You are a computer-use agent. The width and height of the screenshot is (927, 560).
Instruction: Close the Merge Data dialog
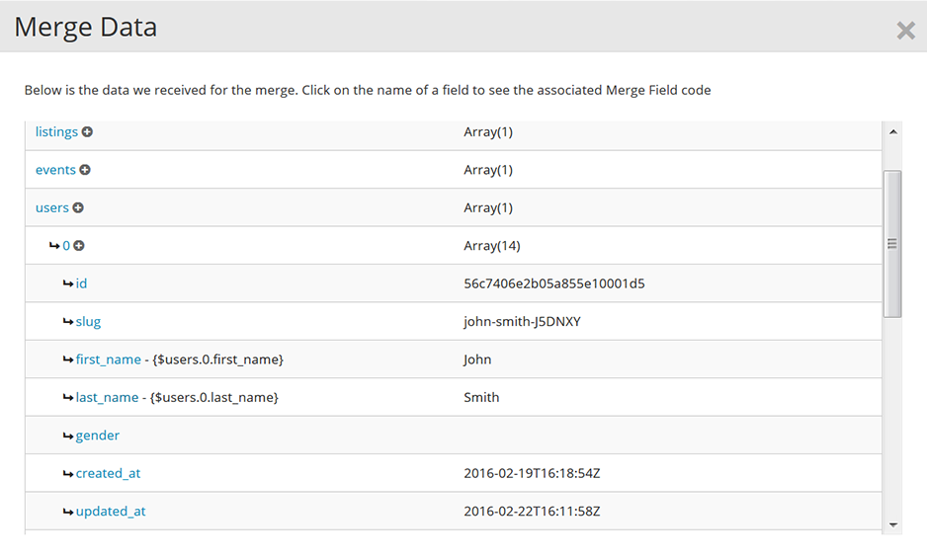coord(905,31)
